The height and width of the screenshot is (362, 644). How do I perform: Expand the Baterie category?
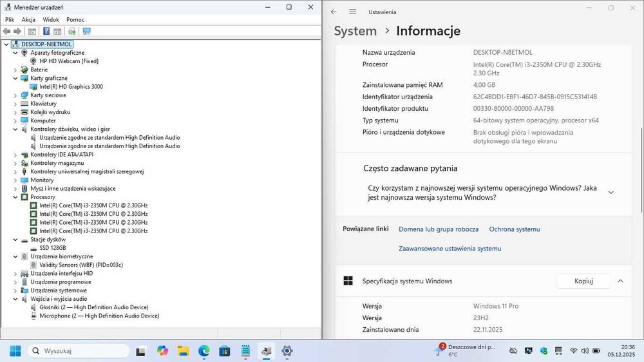click(x=15, y=70)
